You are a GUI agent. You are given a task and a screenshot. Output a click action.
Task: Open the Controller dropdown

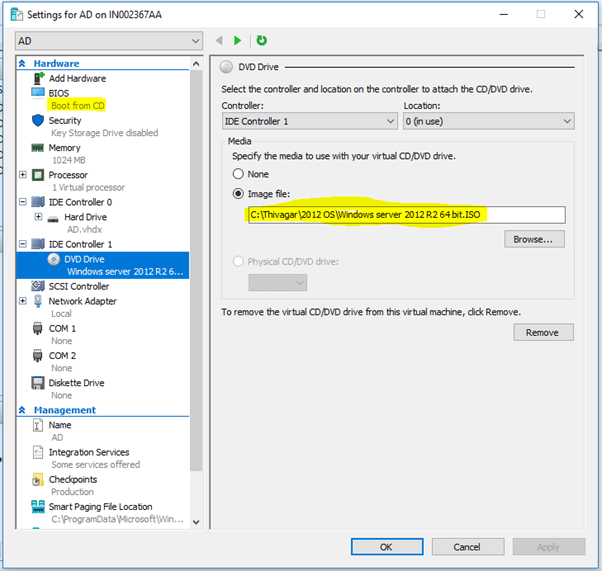point(309,121)
